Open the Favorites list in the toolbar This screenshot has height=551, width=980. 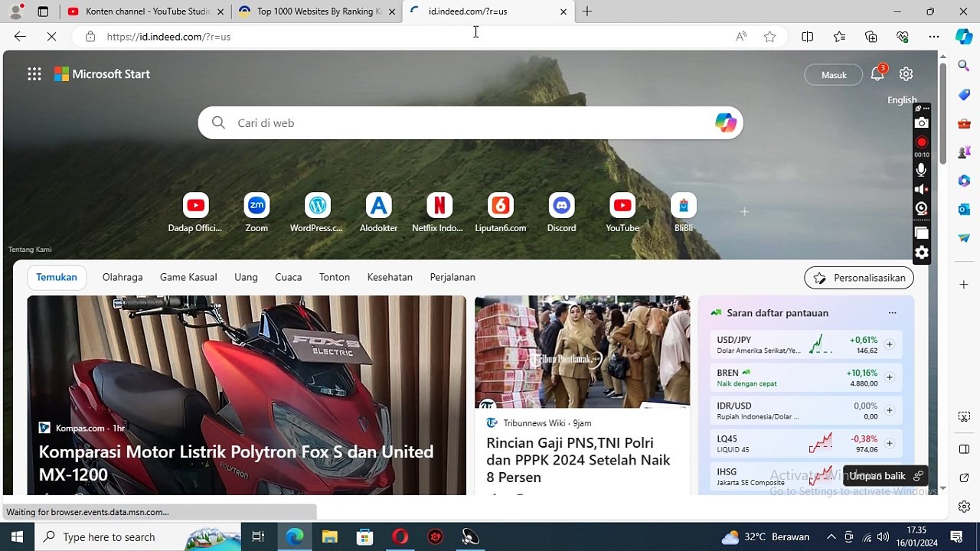[840, 37]
